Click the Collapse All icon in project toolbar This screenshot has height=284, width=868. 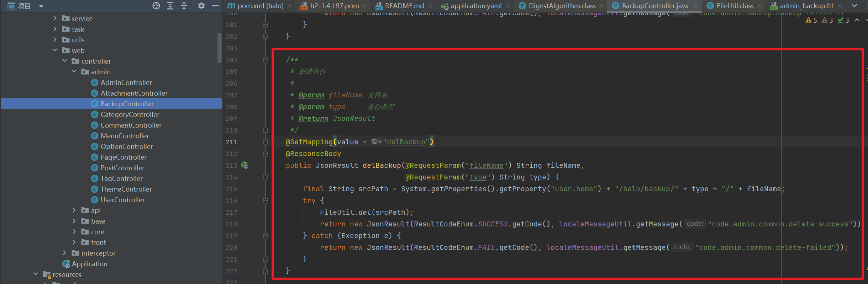(184, 6)
